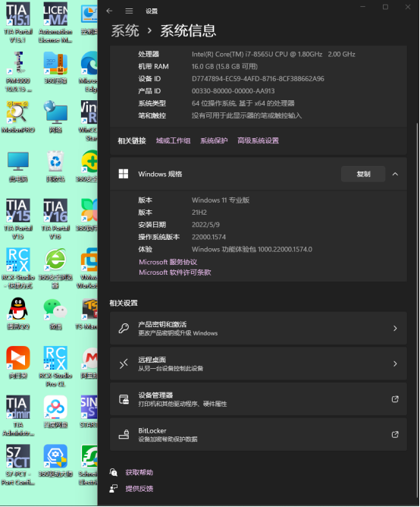Screen dimensions: 420x507
Task: Open S7-PCT Port Configuration shortcut
Action: (18, 465)
